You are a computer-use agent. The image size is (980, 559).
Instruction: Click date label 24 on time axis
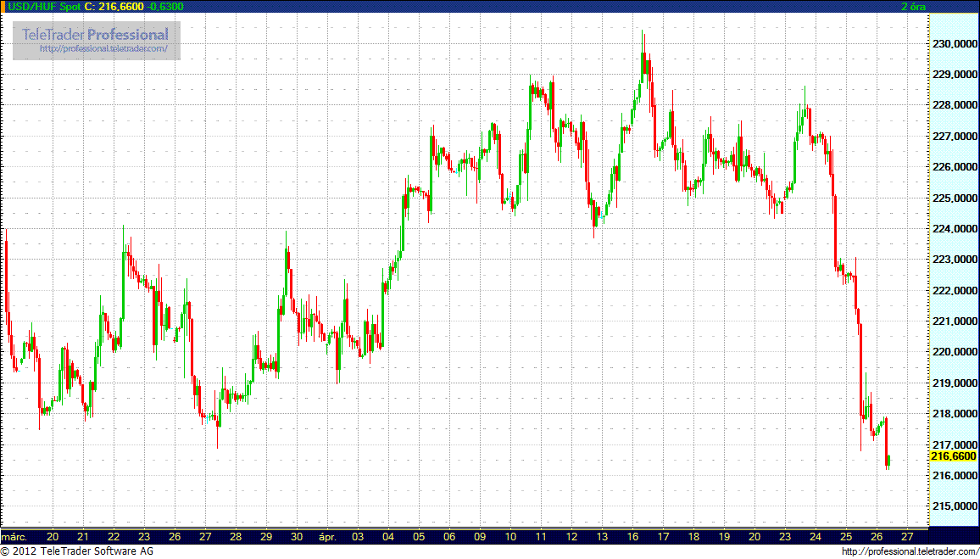[x=816, y=537]
